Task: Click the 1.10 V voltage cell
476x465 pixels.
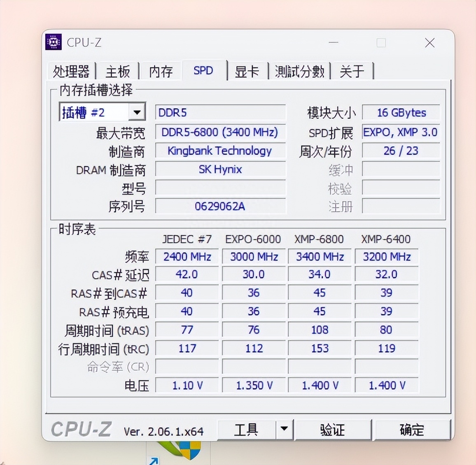Action: [187, 385]
